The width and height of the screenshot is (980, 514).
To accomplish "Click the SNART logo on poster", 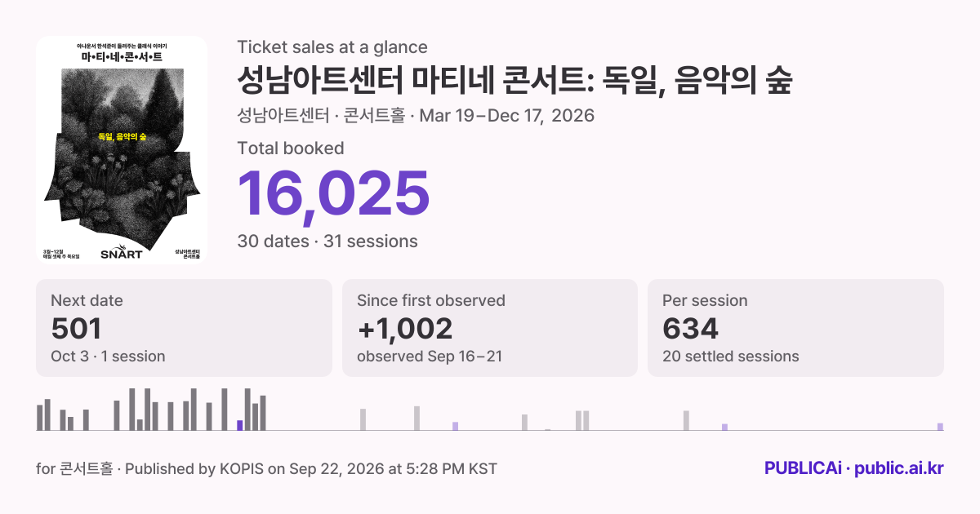I will click(x=122, y=250).
